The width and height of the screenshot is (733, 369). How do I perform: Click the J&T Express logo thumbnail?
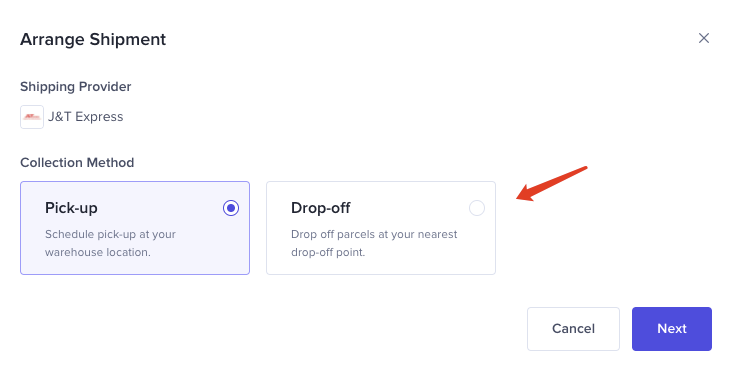(32, 116)
